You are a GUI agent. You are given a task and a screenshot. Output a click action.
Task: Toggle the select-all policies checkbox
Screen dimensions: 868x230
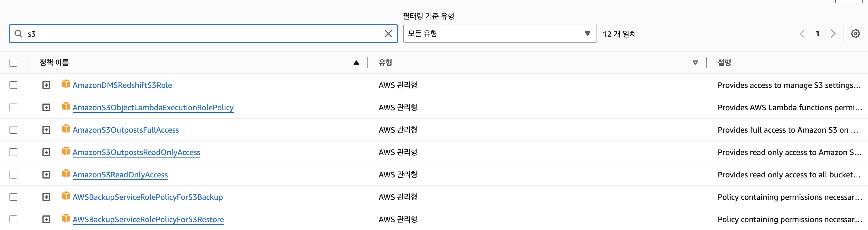click(x=13, y=62)
